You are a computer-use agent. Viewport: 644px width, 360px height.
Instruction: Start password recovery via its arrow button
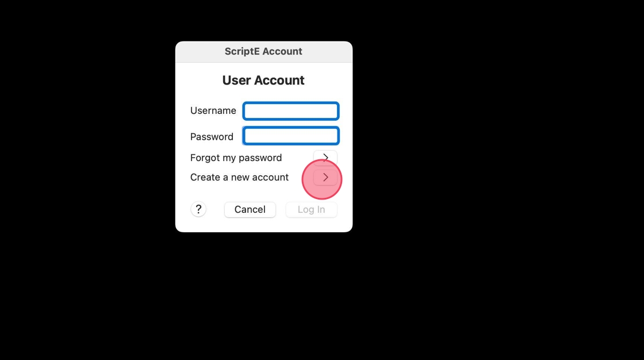(x=325, y=158)
